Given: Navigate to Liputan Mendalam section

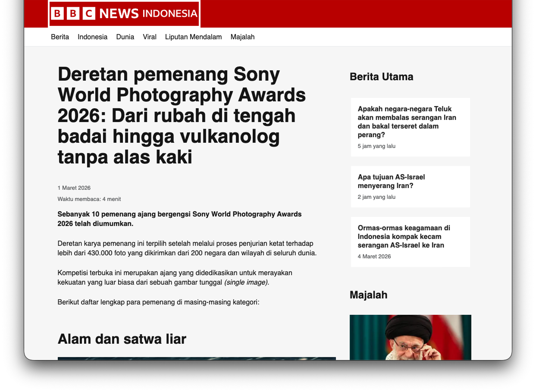Looking at the screenshot, I should coord(193,37).
